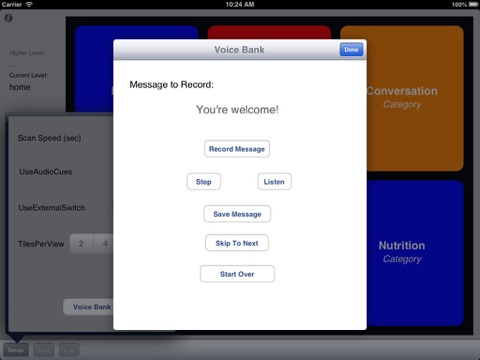Open the info icon at top left

pos(9,18)
